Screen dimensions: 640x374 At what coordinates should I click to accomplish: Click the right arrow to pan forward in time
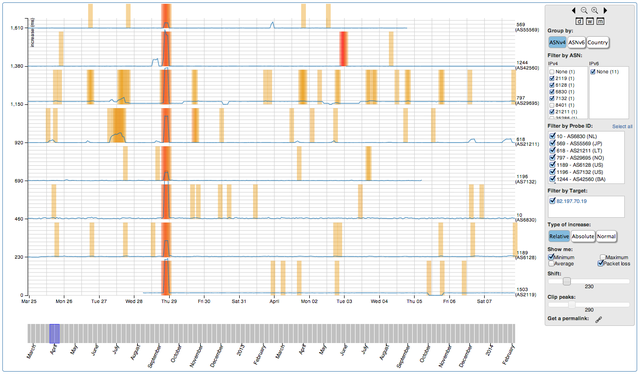pos(605,10)
